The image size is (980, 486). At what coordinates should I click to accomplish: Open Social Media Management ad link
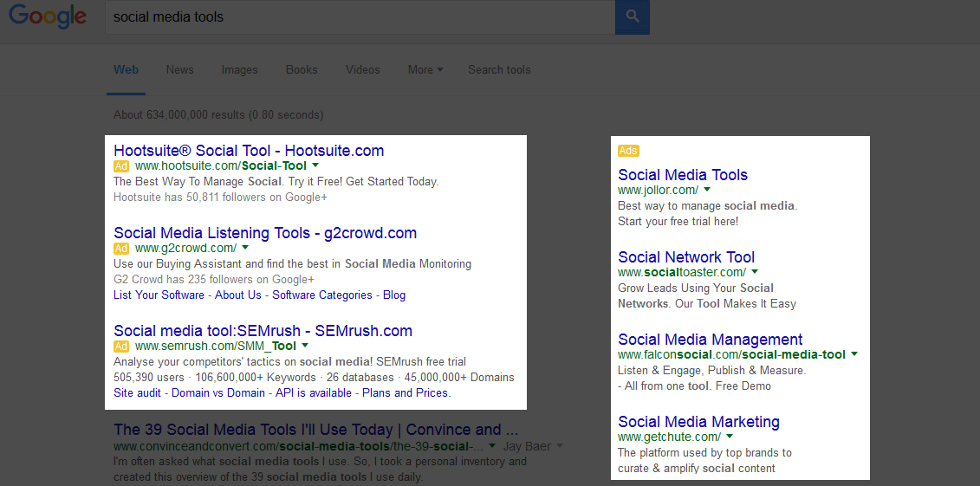pos(710,340)
